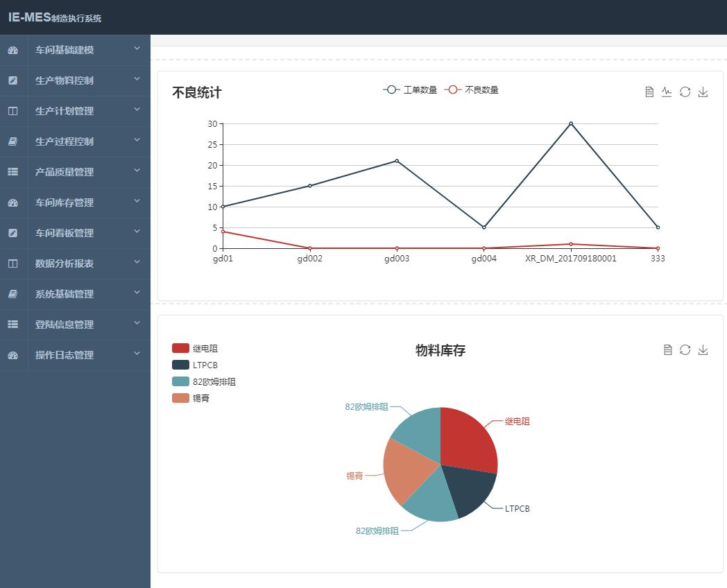727x588 pixels.
Task: Click the red 继电阻 pie slice
Action: [x=468, y=438]
